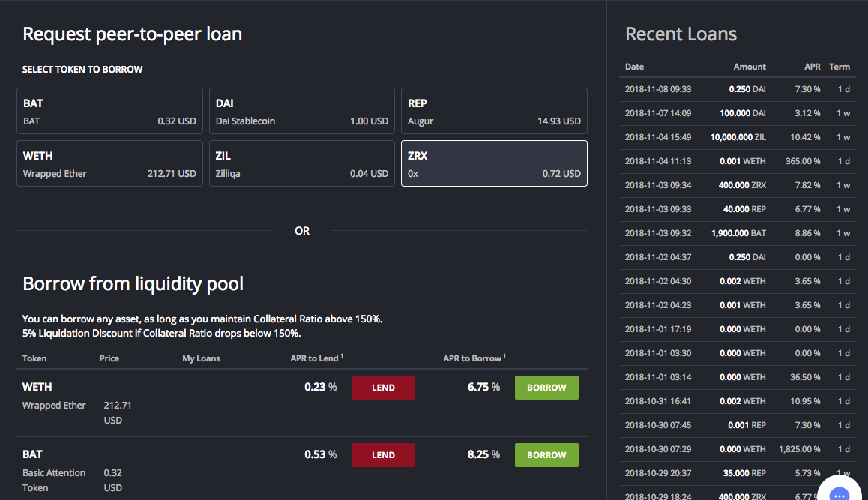Open the chat widget bubble icon
This screenshot has height=500, width=868.
pos(840,491)
